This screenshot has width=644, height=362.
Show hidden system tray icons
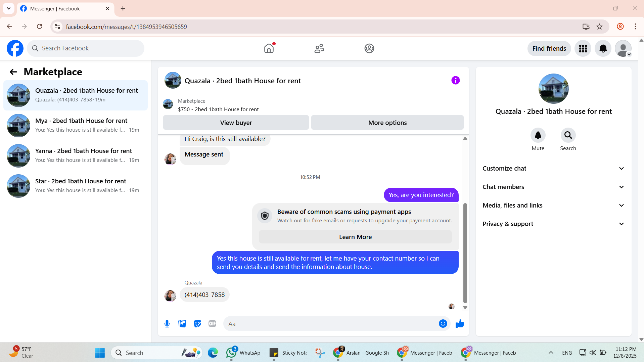[551, 353]
